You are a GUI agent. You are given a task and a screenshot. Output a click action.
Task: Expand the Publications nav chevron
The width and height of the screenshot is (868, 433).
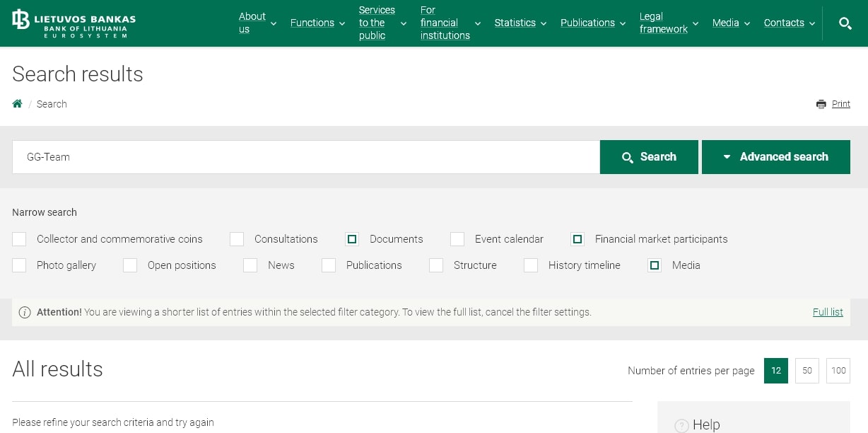click(623, 23)
